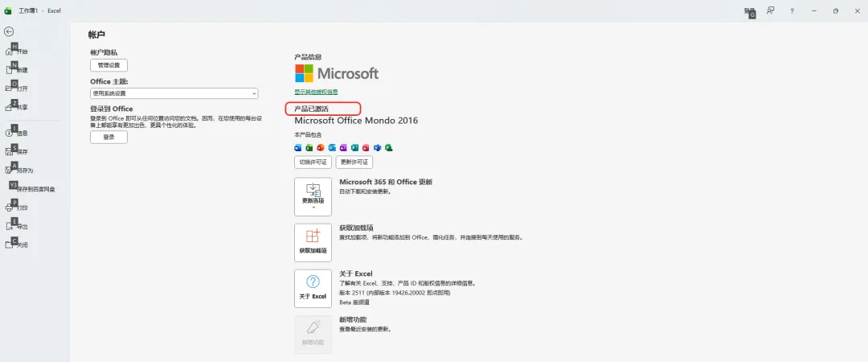Image resolution: width=868 pixels, height=362 pixels.
Task: Click the 本产品包含 label
Action: [308, 134]
